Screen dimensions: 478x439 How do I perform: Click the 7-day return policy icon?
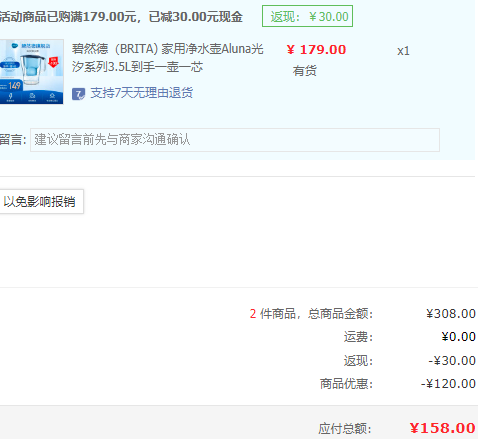point(78,94)
